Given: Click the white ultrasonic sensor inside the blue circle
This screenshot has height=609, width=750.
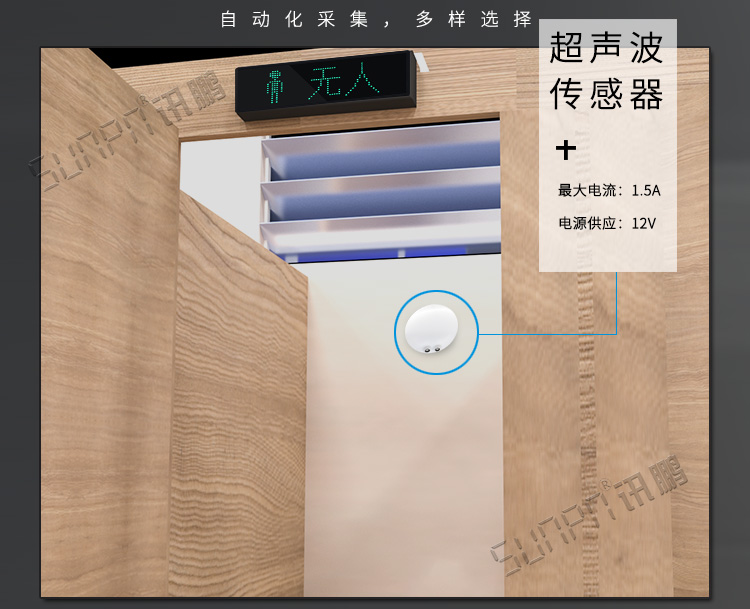Looking at the screenshot, I should pos(431,330).
